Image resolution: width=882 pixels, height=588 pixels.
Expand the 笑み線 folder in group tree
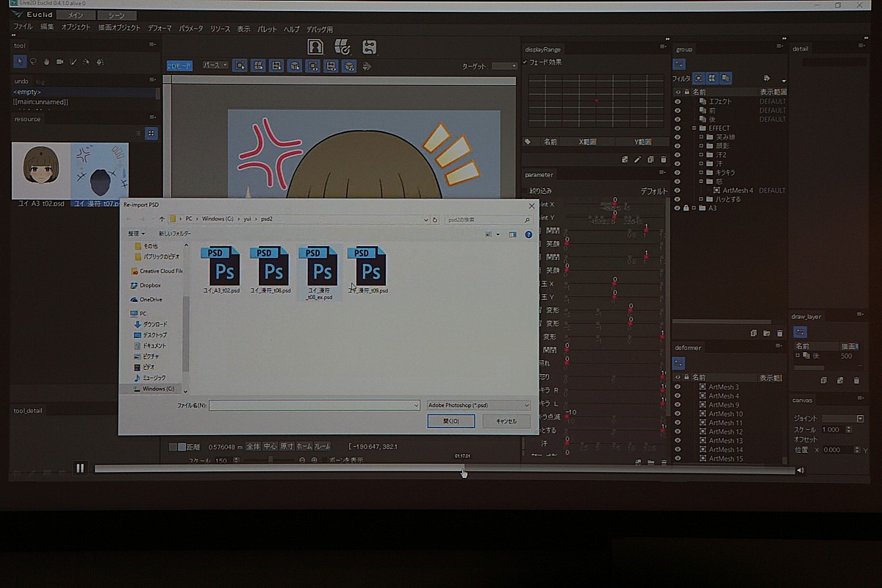pos(701,137)
